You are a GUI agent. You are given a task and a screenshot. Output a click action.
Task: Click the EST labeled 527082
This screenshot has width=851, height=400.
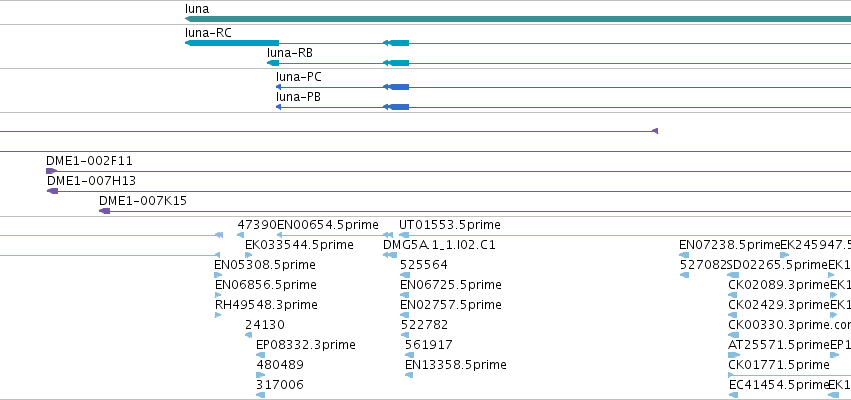point(703,265)
